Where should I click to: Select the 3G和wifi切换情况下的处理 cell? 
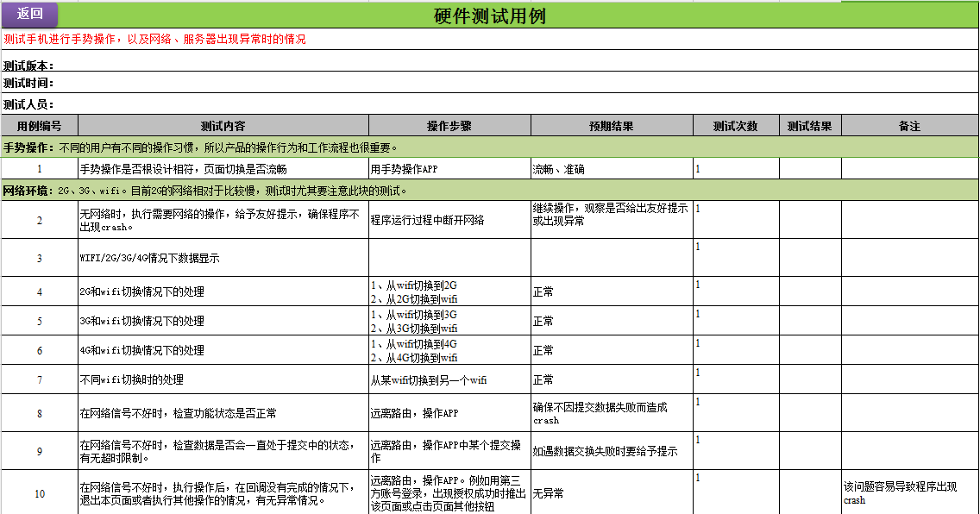pos(223,321)
